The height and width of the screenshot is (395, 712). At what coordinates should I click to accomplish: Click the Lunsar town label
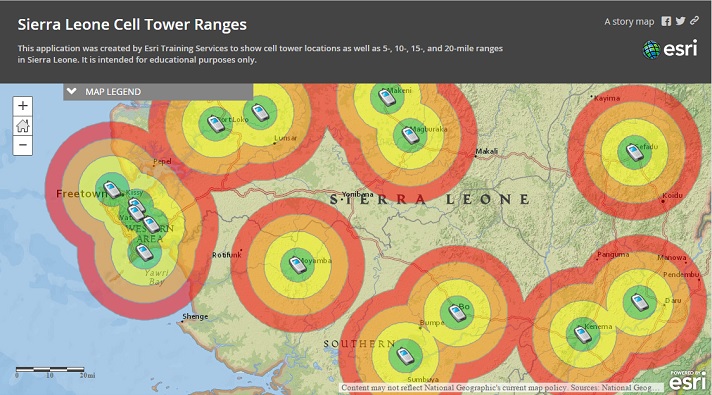(x=286, y=138)
